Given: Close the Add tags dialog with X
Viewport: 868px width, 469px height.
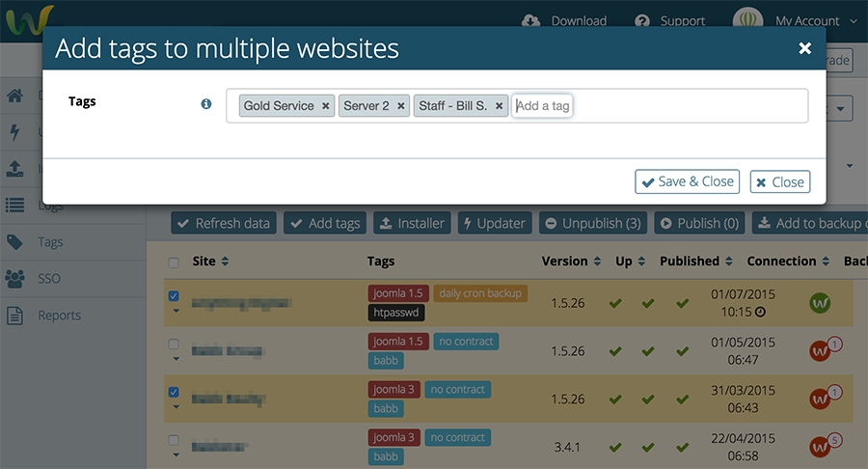Looking at the screenshot, I should pyautogui.click(x=805, y=48).
